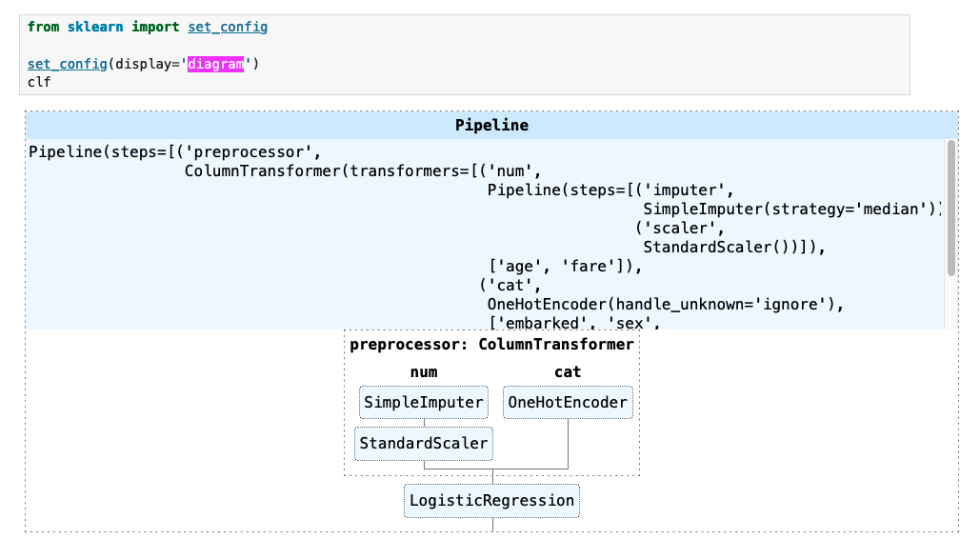Toggle the StandardScaler estimator box

[423, 443]
